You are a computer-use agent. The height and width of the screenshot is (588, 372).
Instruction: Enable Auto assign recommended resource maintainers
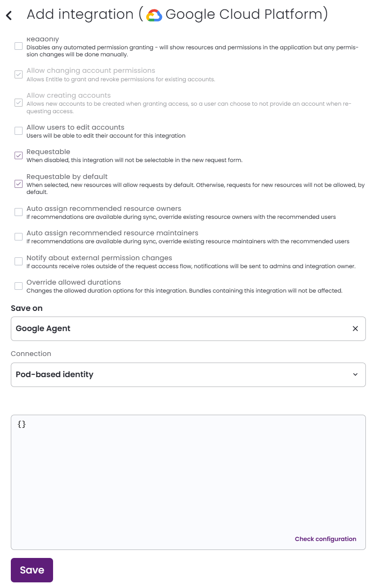click(18, 237)
